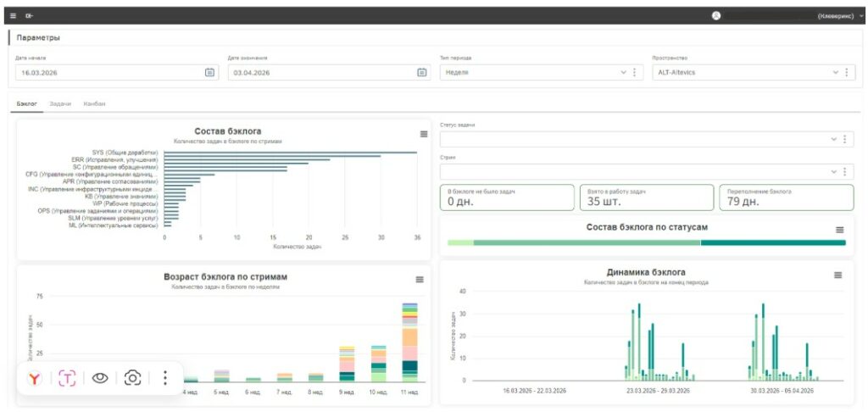This screenshot has height=412, width=868.
Task: Expand the Статус задачи dropdown
Action: tap(834, 140)
